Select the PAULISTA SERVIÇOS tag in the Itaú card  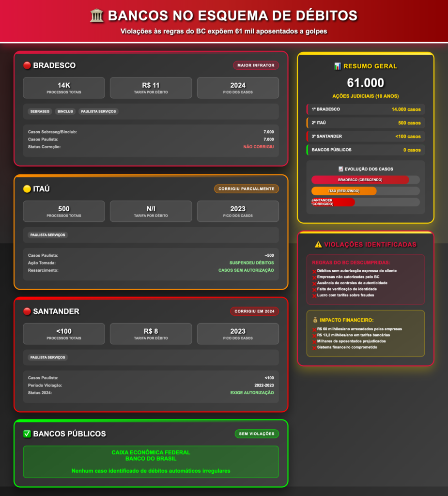coord(48,235)
